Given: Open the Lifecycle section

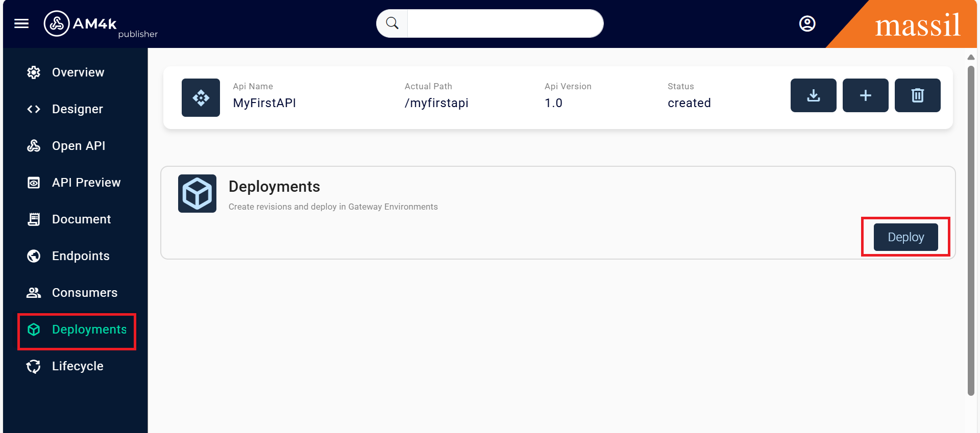Looking at the screenshot, I should (x=77, y=366).
